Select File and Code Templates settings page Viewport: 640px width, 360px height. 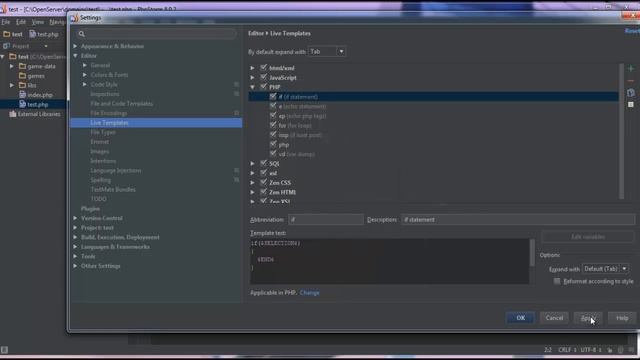pyautogui.click(x=122, y=104)
